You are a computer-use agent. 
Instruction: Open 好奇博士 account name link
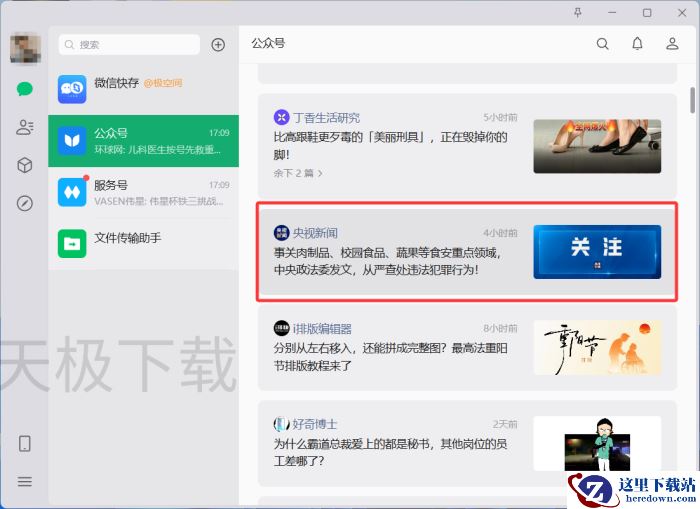click(315, 424)
